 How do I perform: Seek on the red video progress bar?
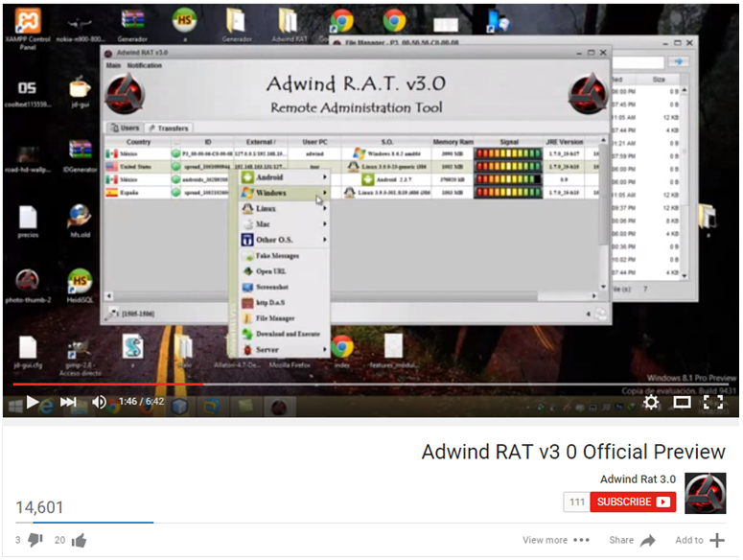click(108, 385)
